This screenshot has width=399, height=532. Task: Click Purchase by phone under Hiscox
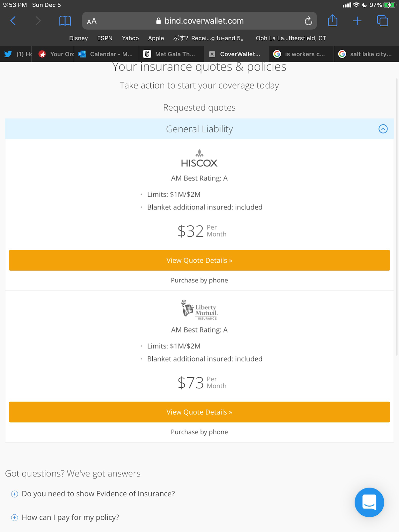point(199,280)
